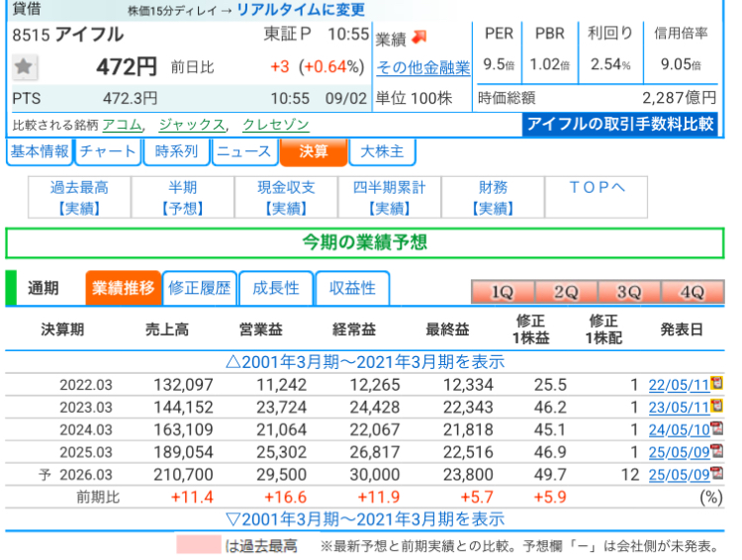Open the document icon beside 23/05/11
This screenshot has width=742, height=560.
pyautogui.click(x=717, y=406)
